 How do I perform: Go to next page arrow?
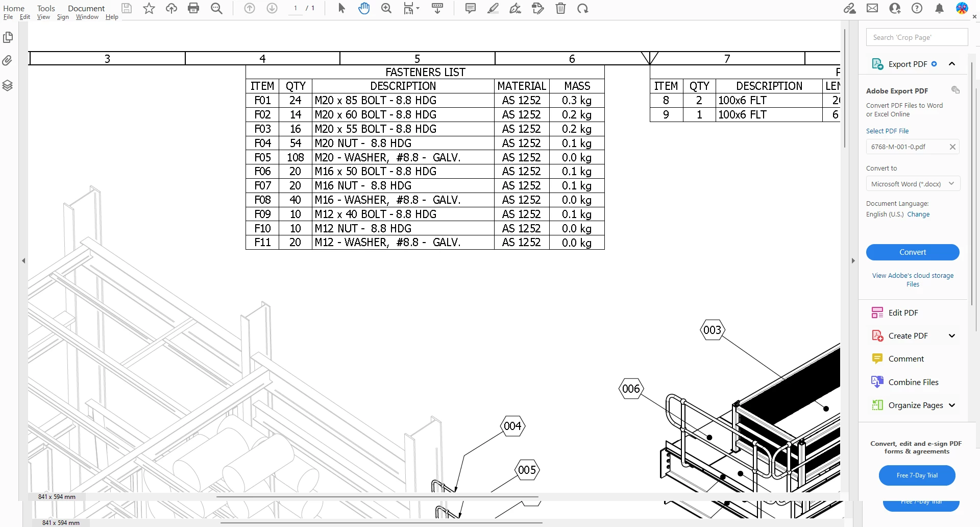tap(272, 8)
